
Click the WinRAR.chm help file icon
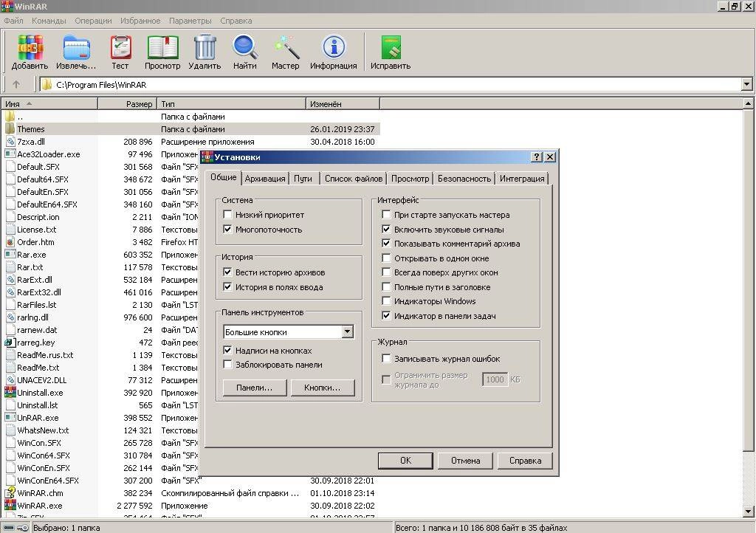[x=10, y=492]
